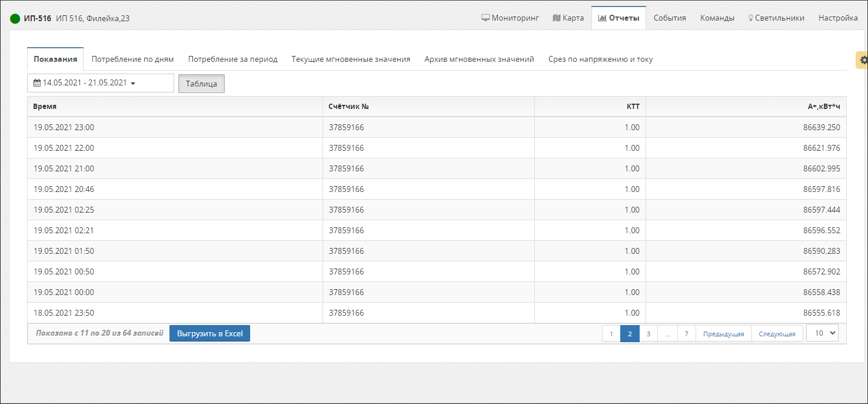This screenshot has width=868, height=404.
Task: Click the gear settings icon on right edge
Action: click(863, 60)
